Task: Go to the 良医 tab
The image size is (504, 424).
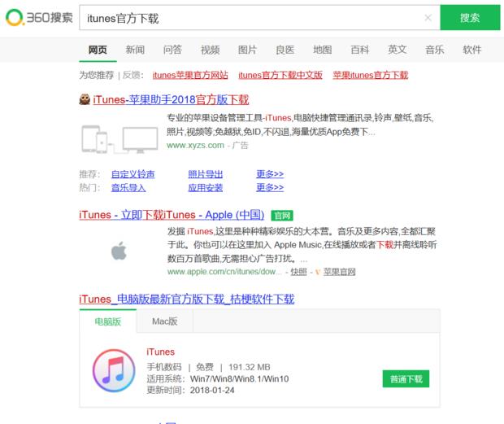Action: click(285, 50)
